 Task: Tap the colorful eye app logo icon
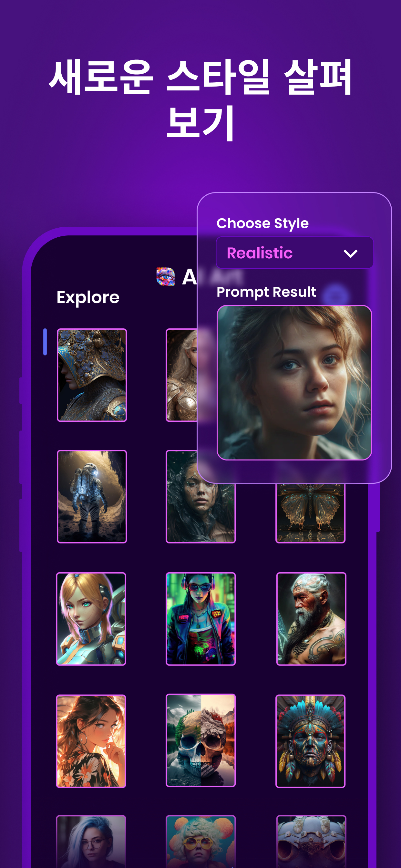coord(165,276)
